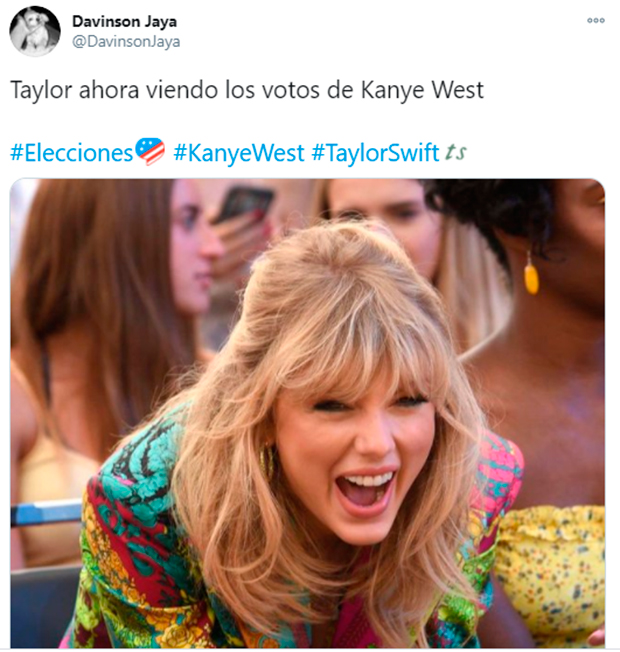The height and width of the screenshot is (652, 620).
Task: Open the three-dot more options menu
Action: coord(595,20)
